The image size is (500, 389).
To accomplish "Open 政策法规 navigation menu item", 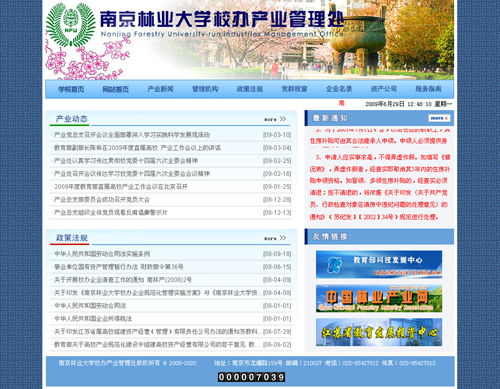I will [250, 89].
